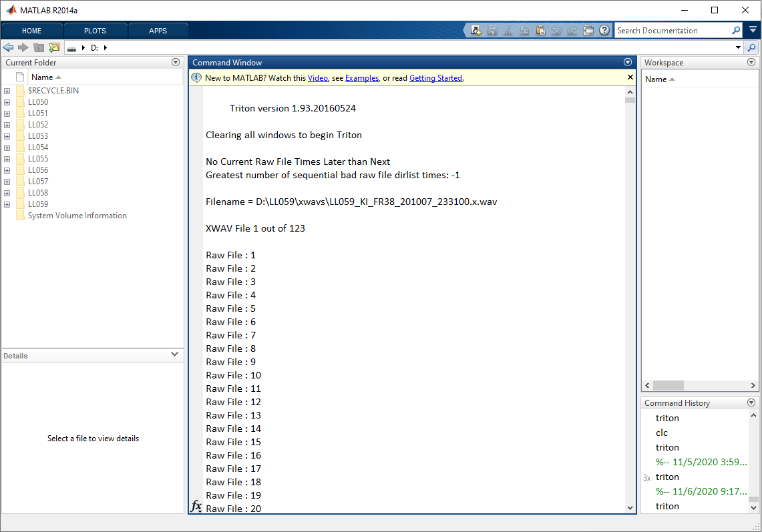Open the Getting Started link
This screenshot has height=532, width=762.
coord(435,77)
